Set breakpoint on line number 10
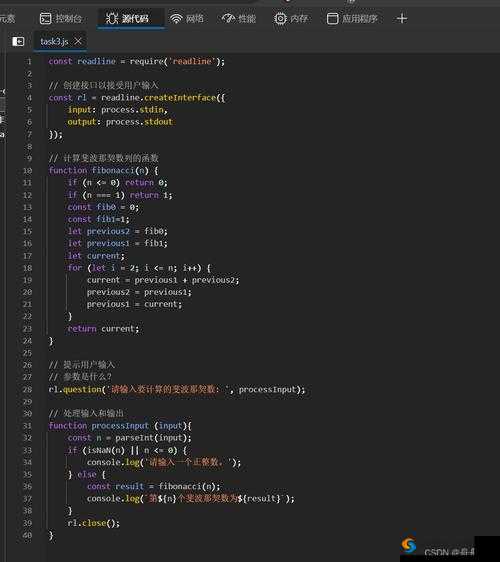Image resolution: width=500 pixels, height=562 pixels. [28, 171]
